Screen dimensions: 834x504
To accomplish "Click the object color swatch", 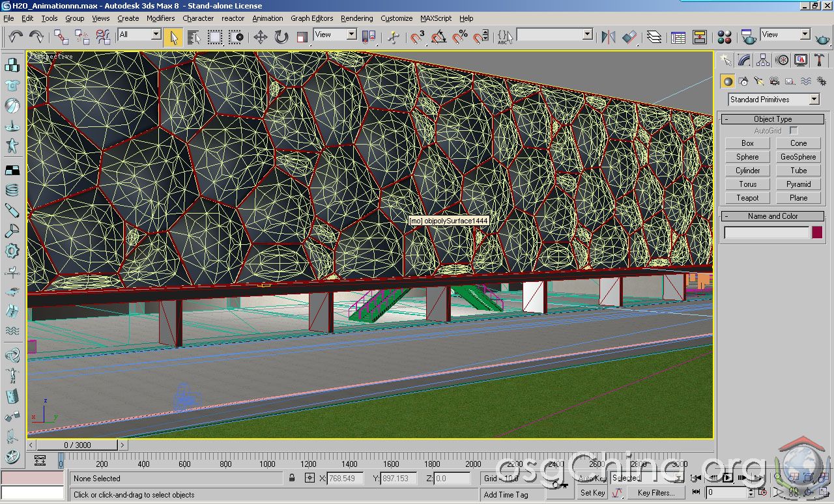I will (817, 232).
